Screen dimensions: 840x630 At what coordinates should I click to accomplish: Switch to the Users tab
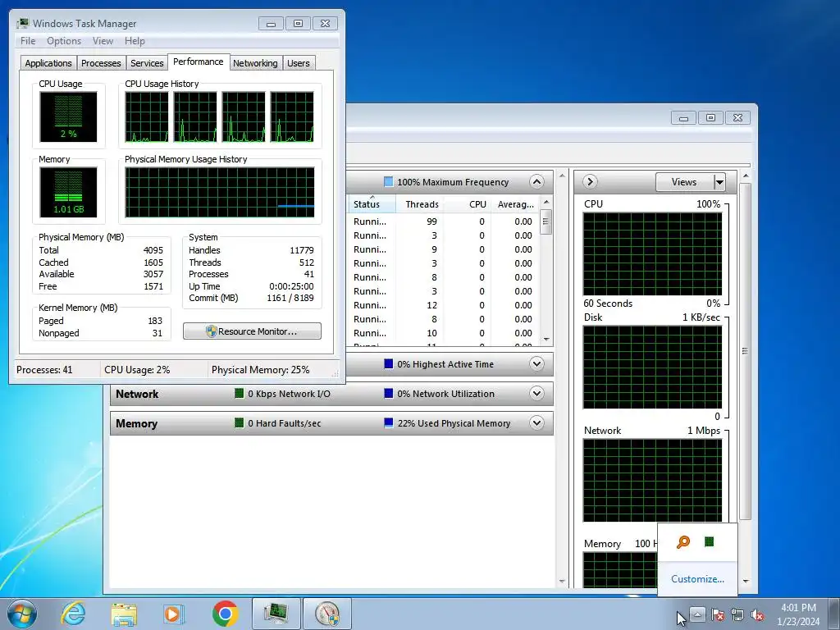[x=299, y=63]
